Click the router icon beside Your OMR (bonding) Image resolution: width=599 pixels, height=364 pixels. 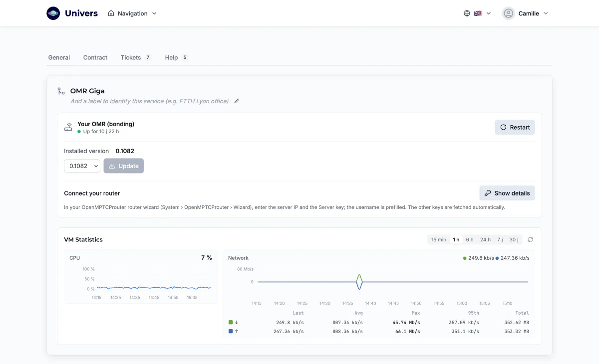coord(68,127)
